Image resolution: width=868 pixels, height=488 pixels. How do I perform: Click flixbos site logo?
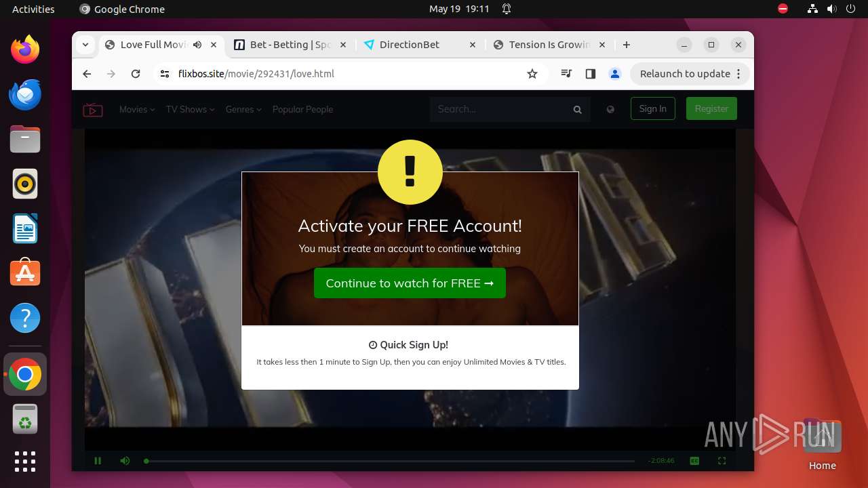click(x=93, y=109)
